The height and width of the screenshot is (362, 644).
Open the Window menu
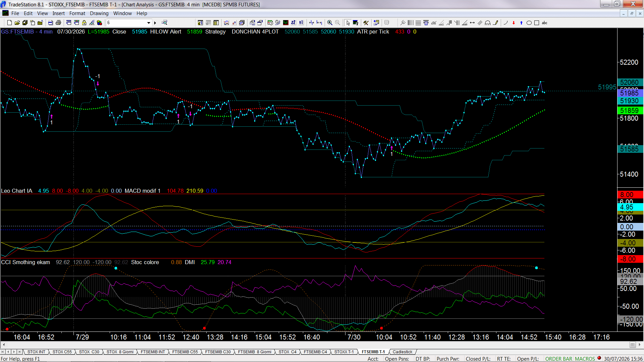point(122,13)
